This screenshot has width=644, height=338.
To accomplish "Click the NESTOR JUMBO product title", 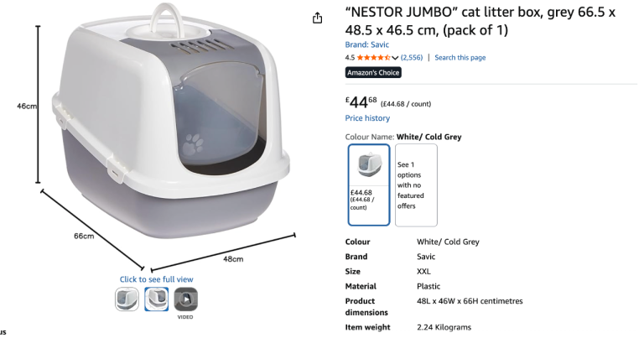I will click(x=480, y=21).
